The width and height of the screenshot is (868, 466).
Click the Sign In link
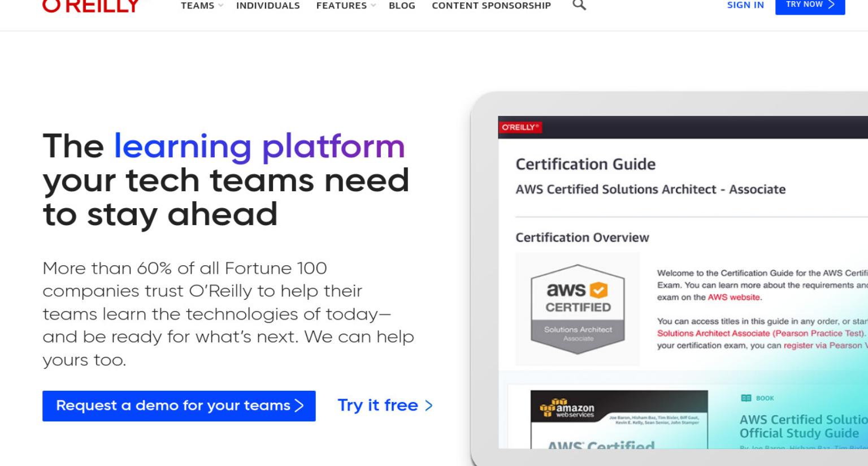(745, 5)
